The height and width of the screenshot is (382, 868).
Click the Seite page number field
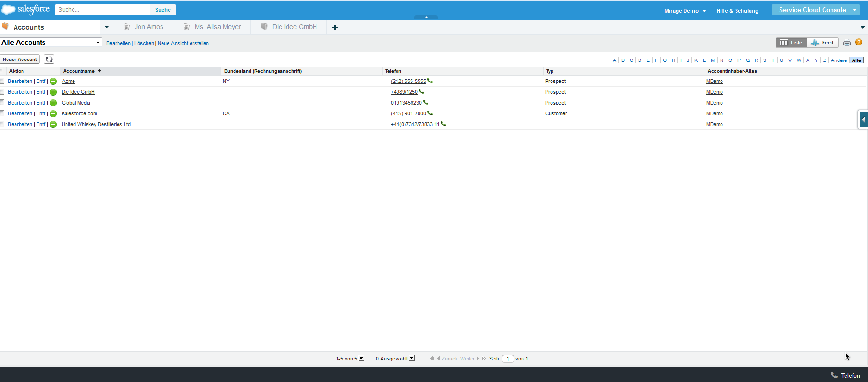508,359
